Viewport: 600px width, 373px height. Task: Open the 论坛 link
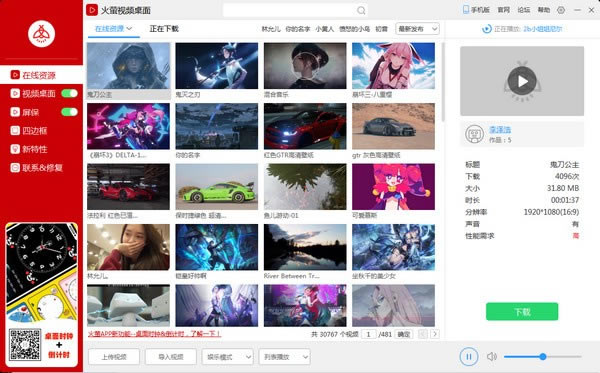[x=523, y=10]
